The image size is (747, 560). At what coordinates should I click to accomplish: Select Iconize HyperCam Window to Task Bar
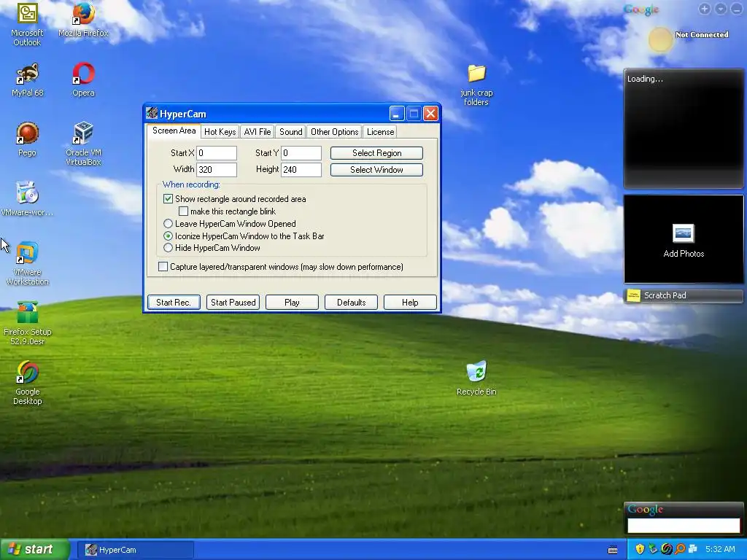coord(169,236)
